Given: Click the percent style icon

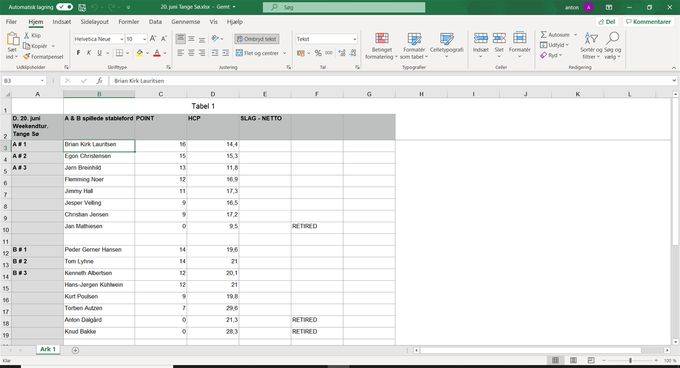Looking at the screenshot, I should (318, 53).
